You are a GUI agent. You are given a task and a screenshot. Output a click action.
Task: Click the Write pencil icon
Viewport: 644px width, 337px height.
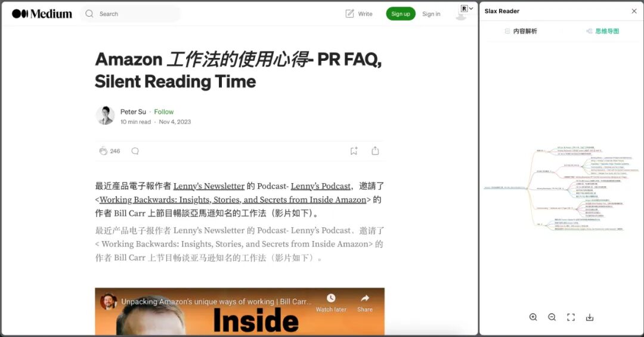click(x=349, y=14)
